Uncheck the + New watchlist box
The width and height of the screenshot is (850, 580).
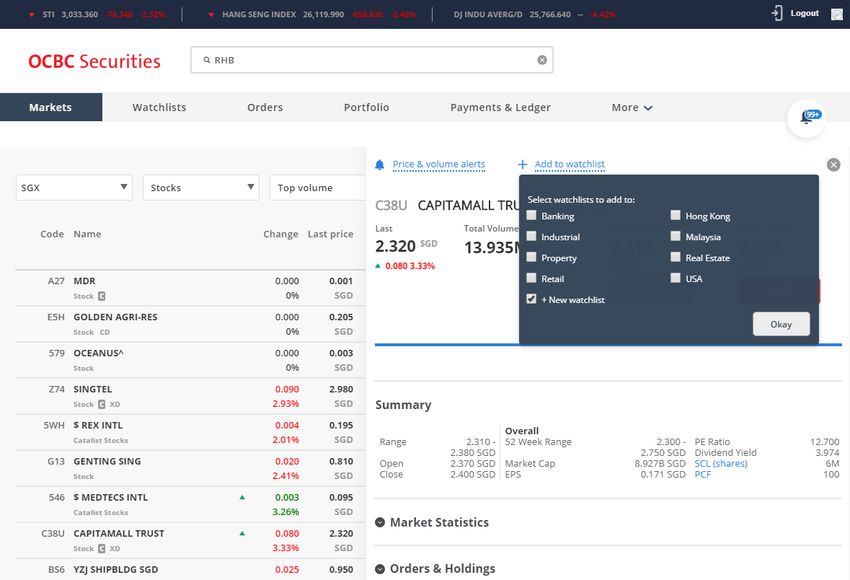tap(531, 299)
